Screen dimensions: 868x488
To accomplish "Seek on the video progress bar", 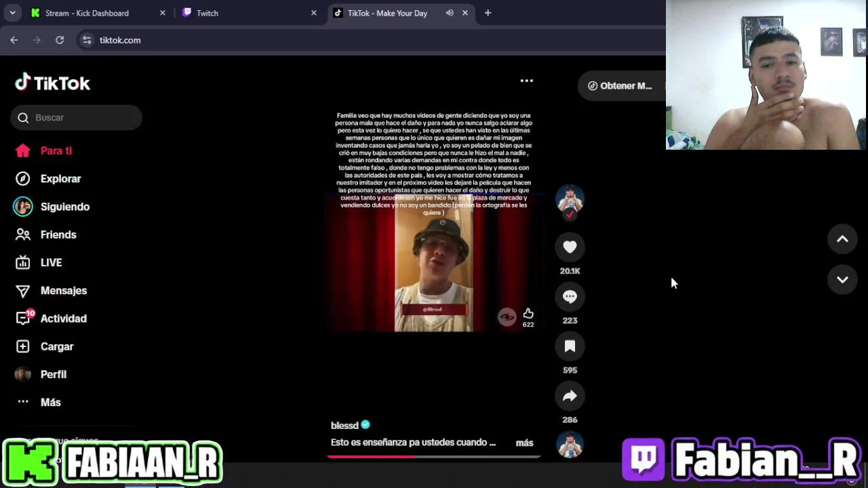I will click(x=434, y=456).
